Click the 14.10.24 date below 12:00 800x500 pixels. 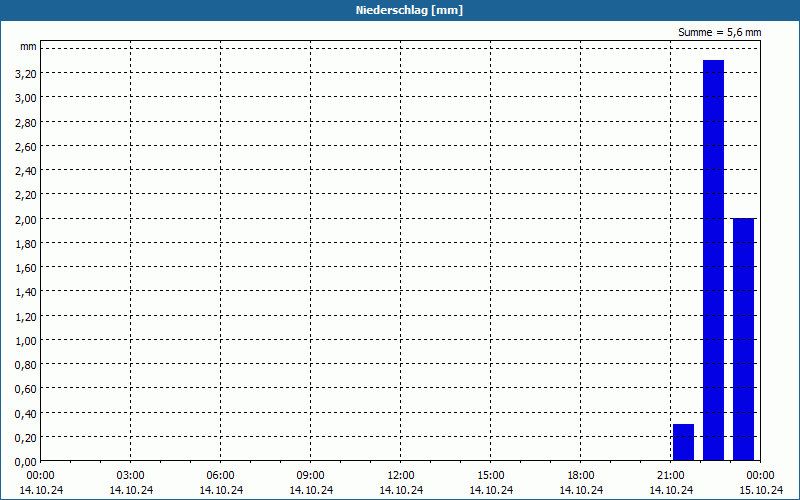pyautogui.click(x=401, y=490)
